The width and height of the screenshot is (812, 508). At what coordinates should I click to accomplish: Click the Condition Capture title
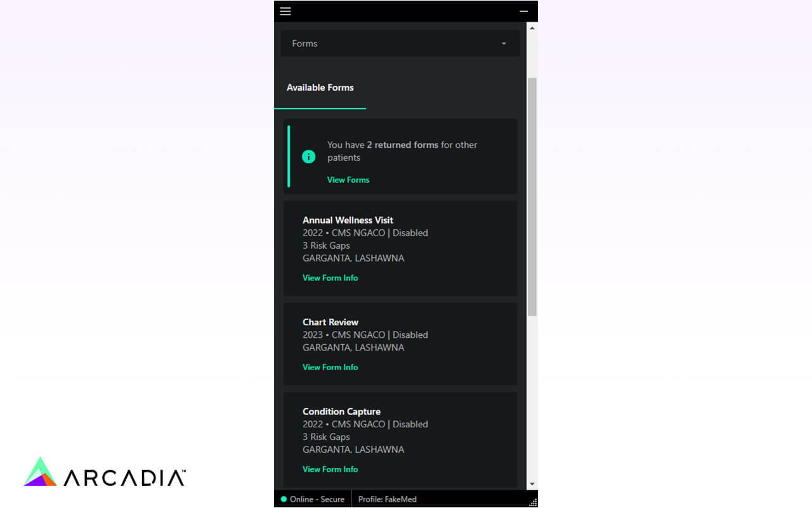tap(342, 411)
